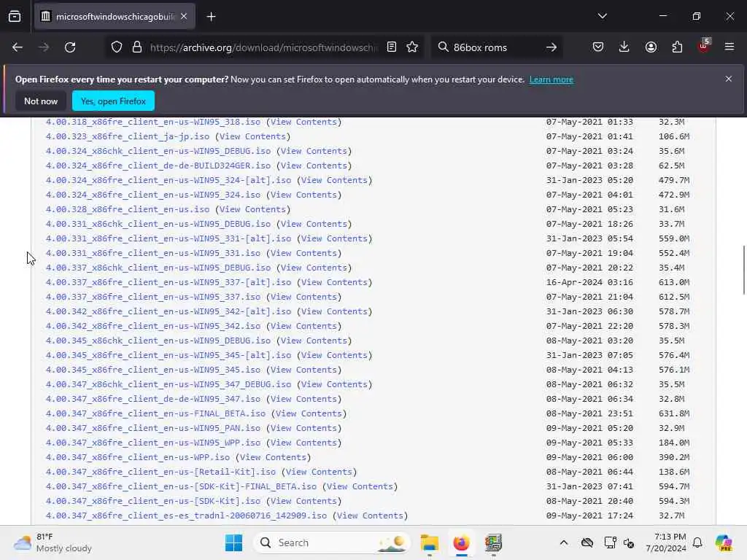Viewport: 747px width, 560px height.
Task: Open the list all tabs chevron
Action: (x=602, y=16)
